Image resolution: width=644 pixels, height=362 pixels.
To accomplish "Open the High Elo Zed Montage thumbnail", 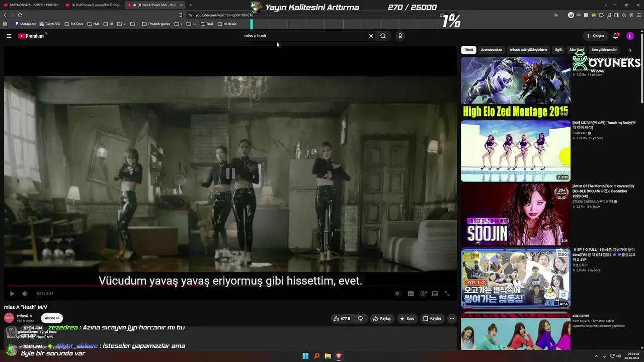I will pyautogui.click(x=516, y=87).
